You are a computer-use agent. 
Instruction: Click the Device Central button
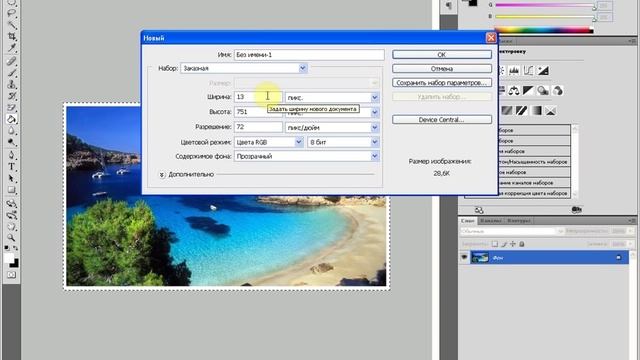(x=442, y=120)
